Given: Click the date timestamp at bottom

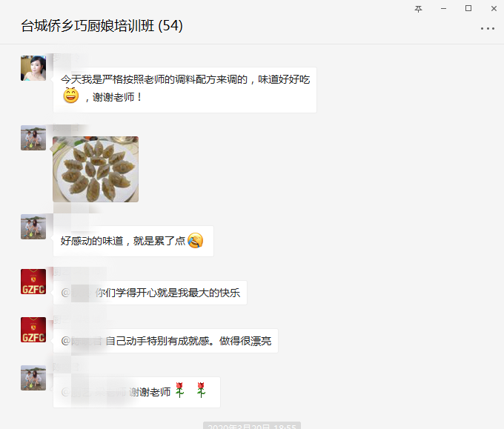Looking at the screenshot, I should [x=252, y=425].
